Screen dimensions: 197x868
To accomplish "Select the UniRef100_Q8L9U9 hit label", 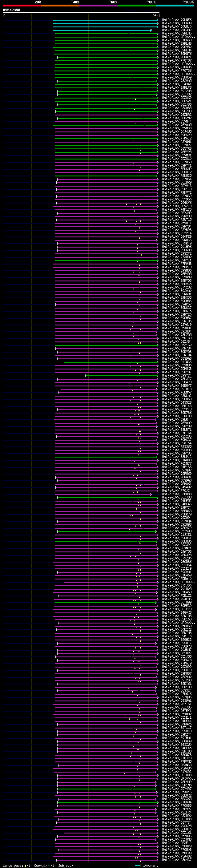I will [x=177, y=782].
